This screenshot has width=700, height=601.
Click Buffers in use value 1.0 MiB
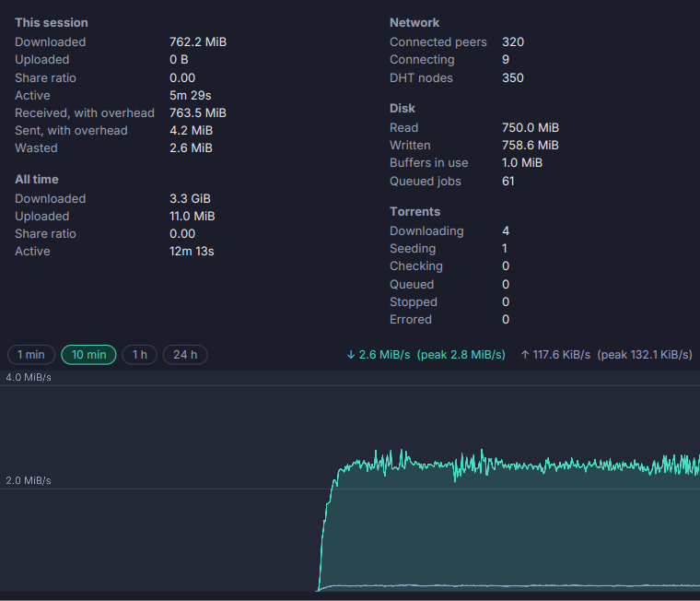pos(522,163)
